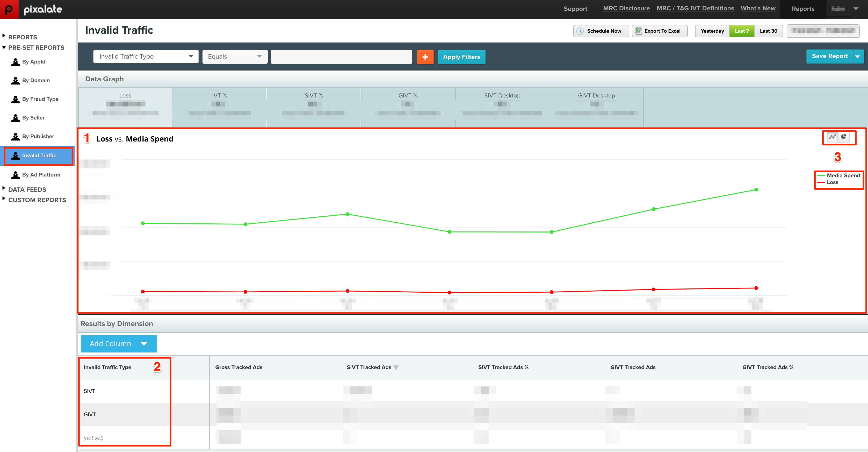This screenshot has height=452, width=868.
Task: Open the By Publisher report
Action: pyautogui.click(x=38, y=136)
